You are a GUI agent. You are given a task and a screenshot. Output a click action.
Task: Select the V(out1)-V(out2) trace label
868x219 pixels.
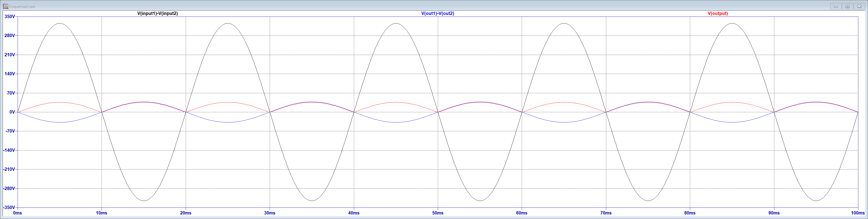(x=438, y=14)
